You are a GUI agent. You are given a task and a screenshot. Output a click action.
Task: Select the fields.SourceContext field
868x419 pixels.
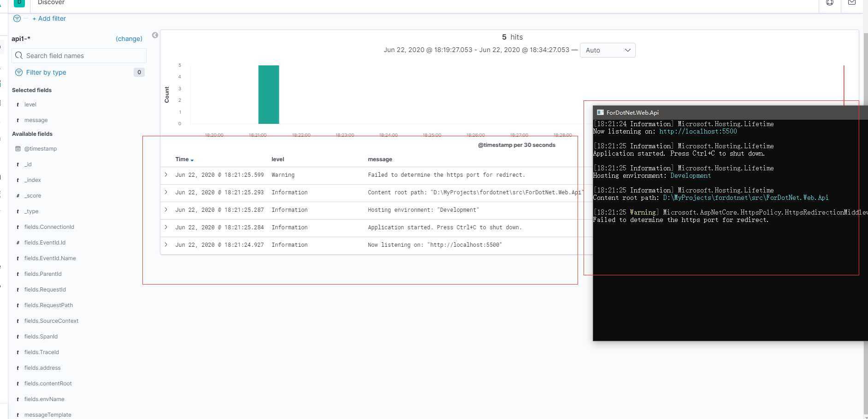click(51, 321)
